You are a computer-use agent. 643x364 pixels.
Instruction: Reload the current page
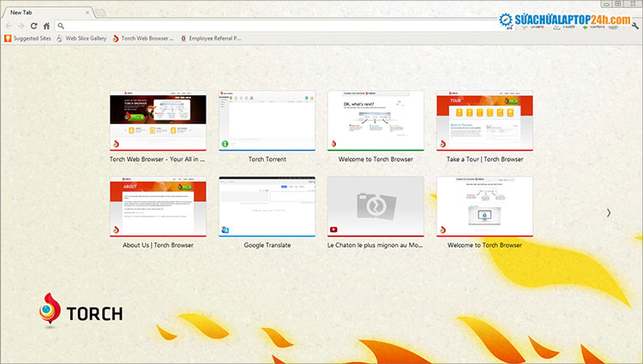[34, 26]
